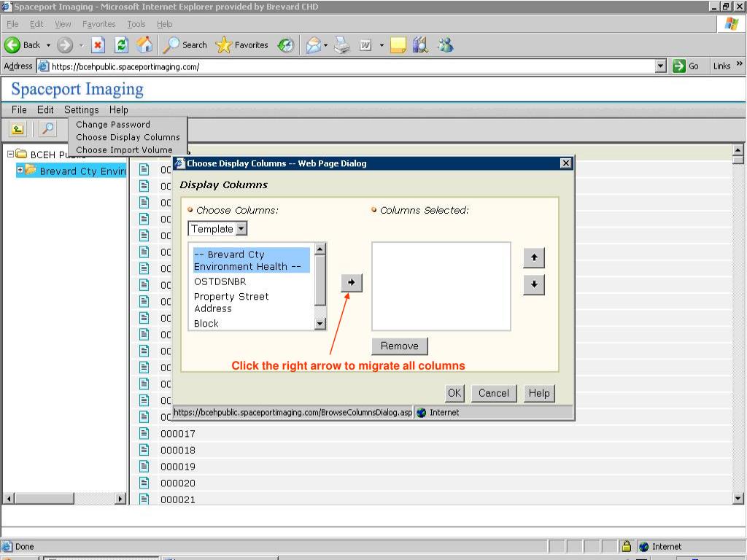Select Property Street Address in columns list
747x560 pixels.
click(231, 303)
